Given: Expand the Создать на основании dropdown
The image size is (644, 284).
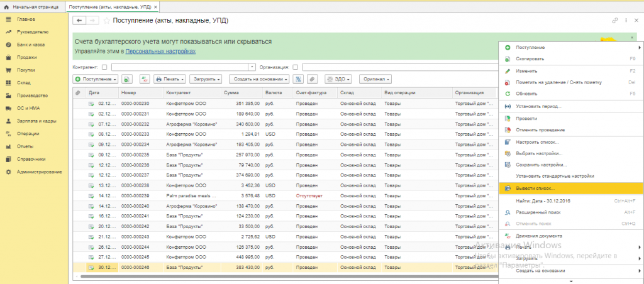Looking at the screenshot, I should click(x=258, y=79).
